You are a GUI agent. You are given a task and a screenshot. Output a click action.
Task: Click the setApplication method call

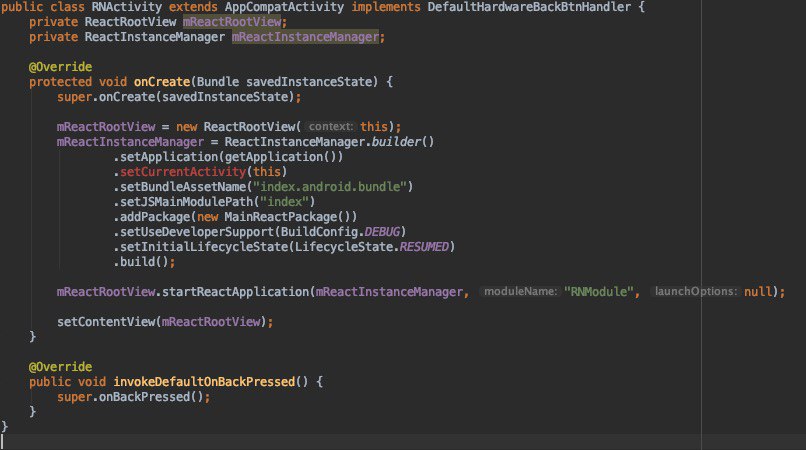tap(169, 157)
